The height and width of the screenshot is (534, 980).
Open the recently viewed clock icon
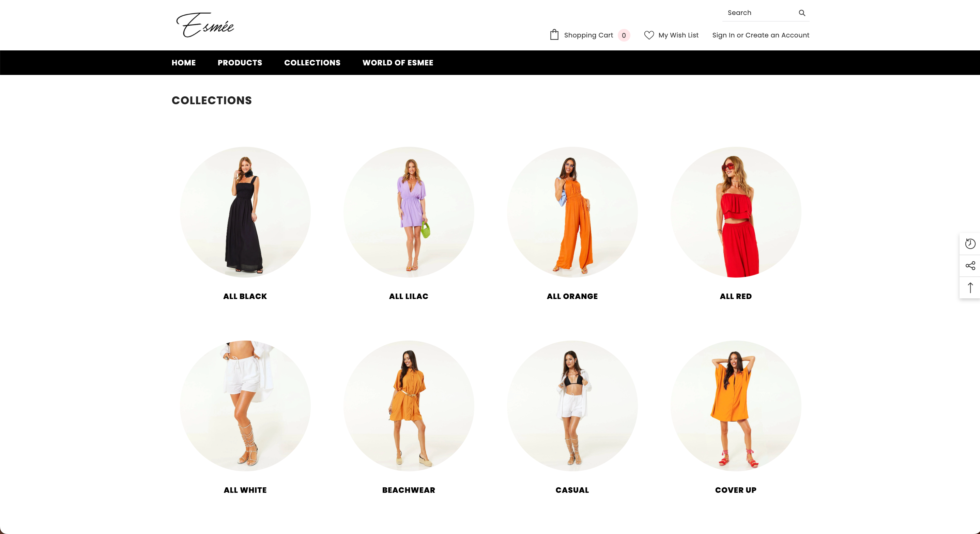[x=970, y=244]
